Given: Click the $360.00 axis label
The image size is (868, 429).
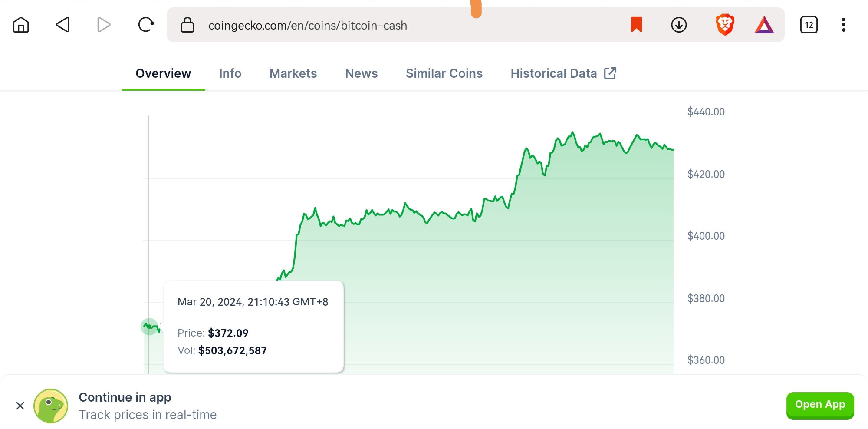Looking at the screenshot, I should [706, 360].
